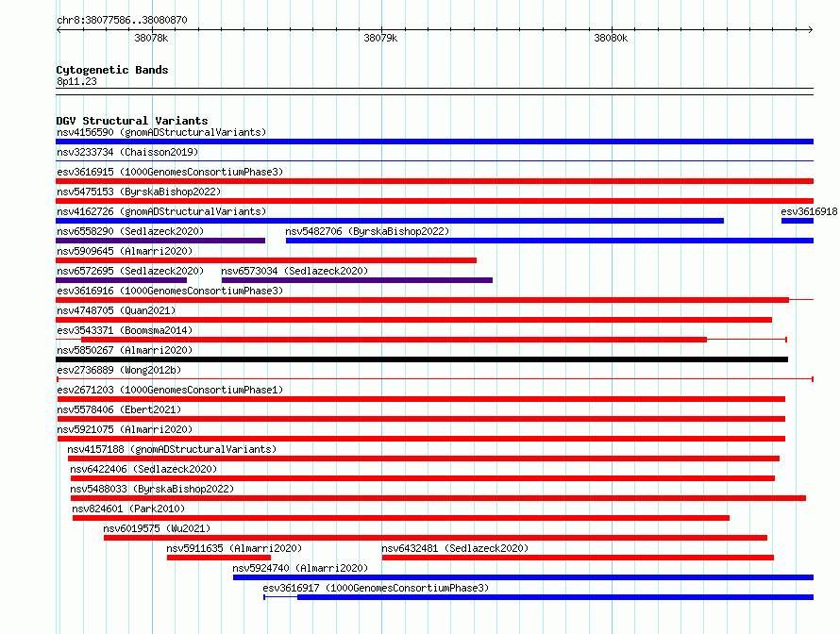Click the red bar under nsv4157188

click(x=424, y=459)
